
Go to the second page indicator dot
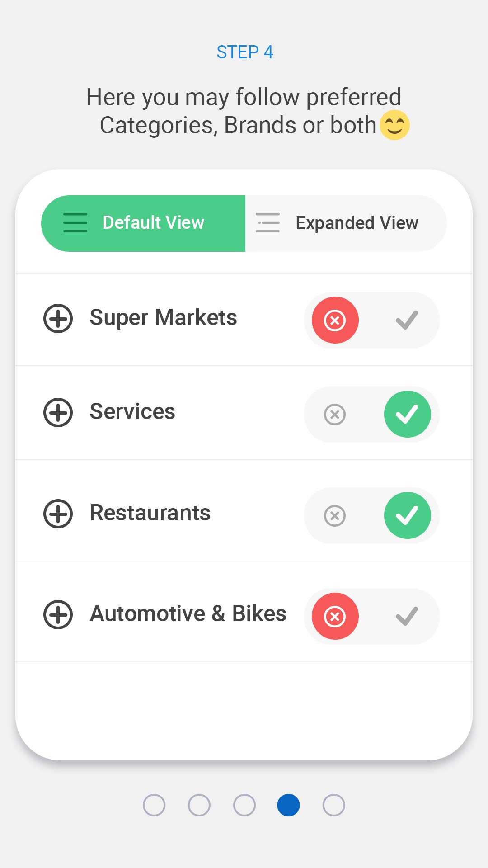[199, 805]
